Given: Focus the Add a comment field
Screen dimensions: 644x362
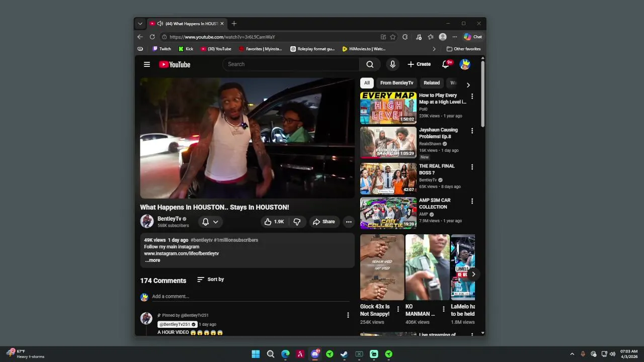Looking at the screenshot, I should tap(251, 297).
